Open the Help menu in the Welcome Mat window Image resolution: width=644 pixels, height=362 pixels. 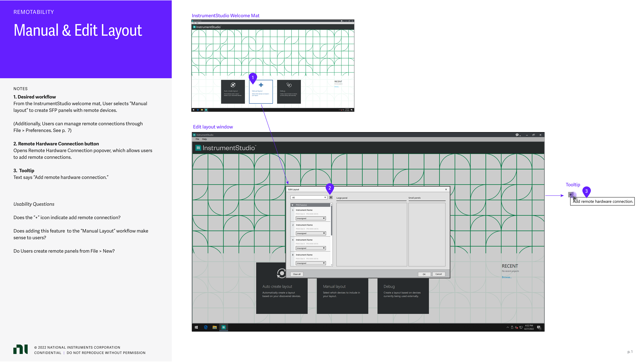197,23
